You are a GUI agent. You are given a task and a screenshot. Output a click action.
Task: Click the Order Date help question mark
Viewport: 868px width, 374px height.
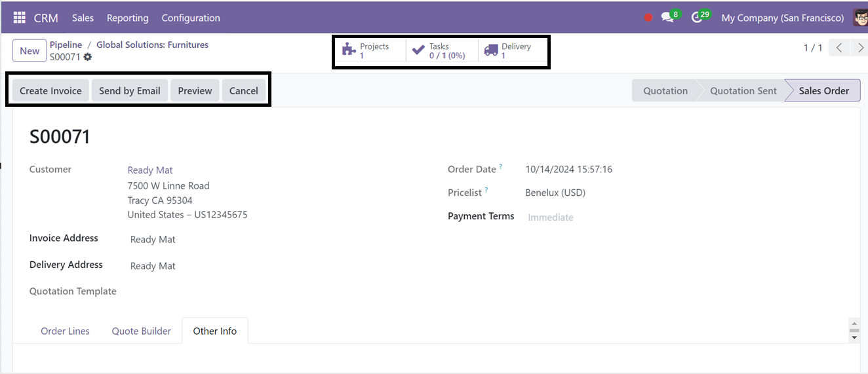(x=501, y=166)
